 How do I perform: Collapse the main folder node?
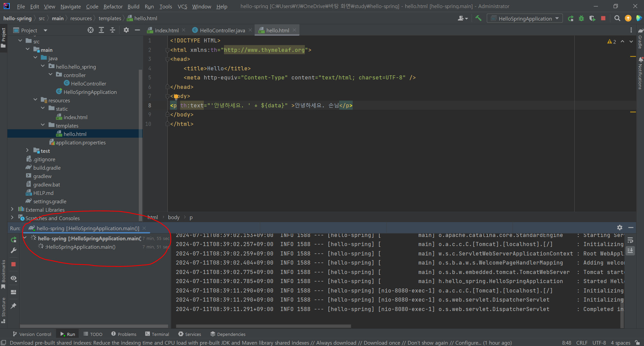click(x=28, y=49)
